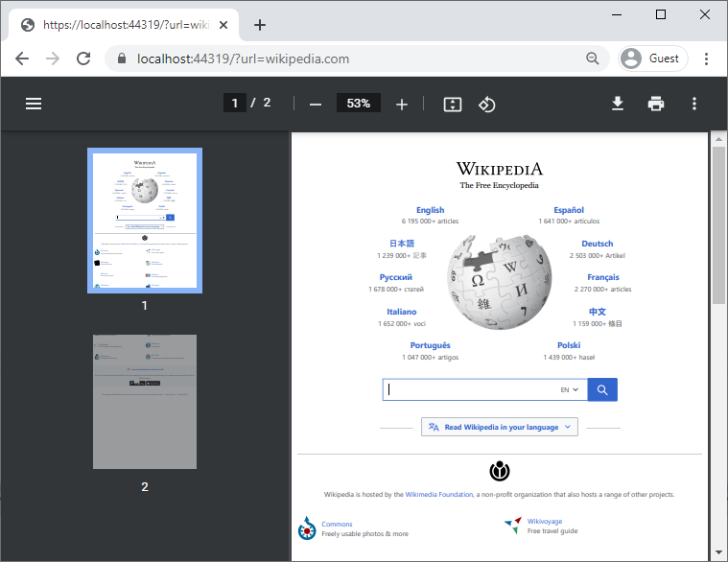The height and width of the screenshot is (562, 728).
Task: Select page 1 thumbnail in sidebar
Action: (145, 220)
